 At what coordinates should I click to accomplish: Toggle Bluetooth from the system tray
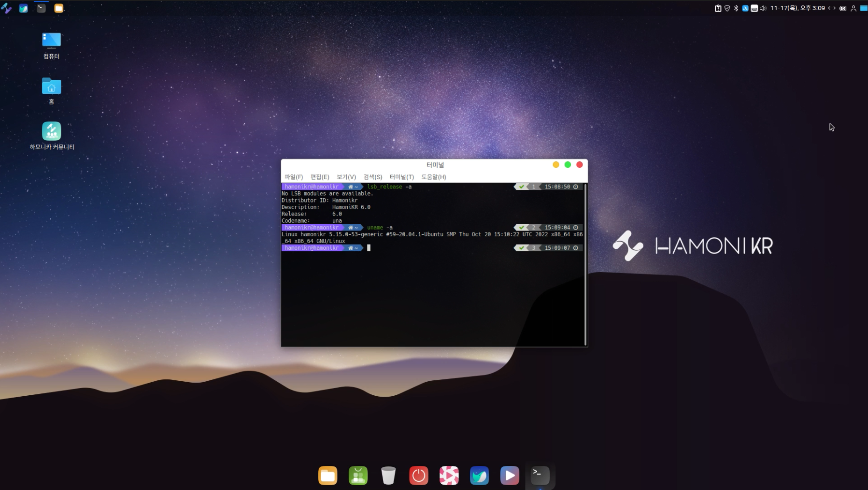pyautogui.click(x=736, y=8)
